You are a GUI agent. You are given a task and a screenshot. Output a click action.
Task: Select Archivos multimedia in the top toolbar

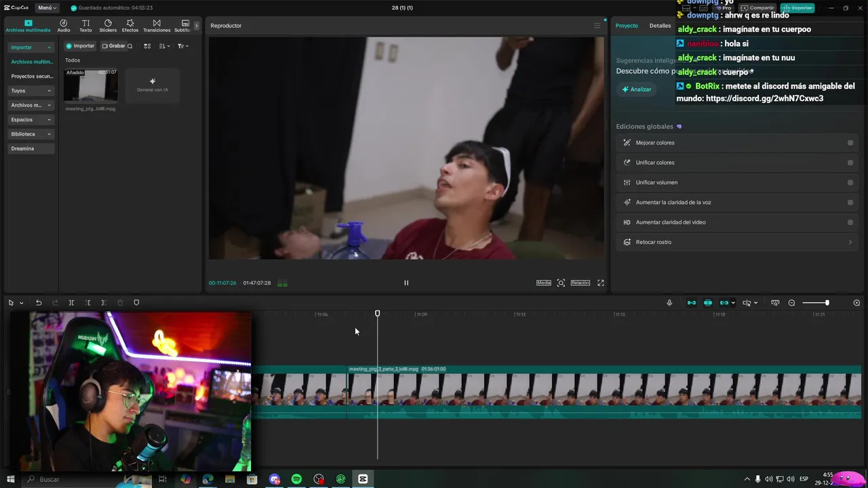[x=28, y=26]
